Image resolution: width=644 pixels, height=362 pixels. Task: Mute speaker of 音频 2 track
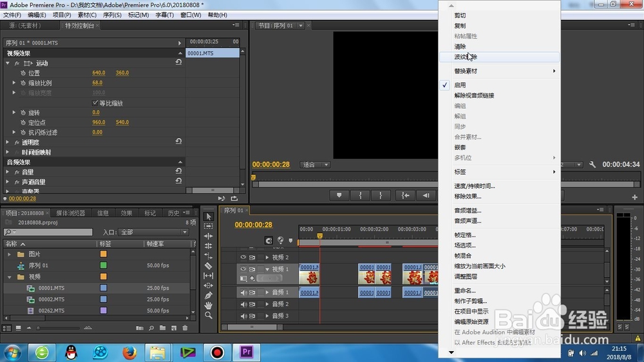tap(243, 304)
